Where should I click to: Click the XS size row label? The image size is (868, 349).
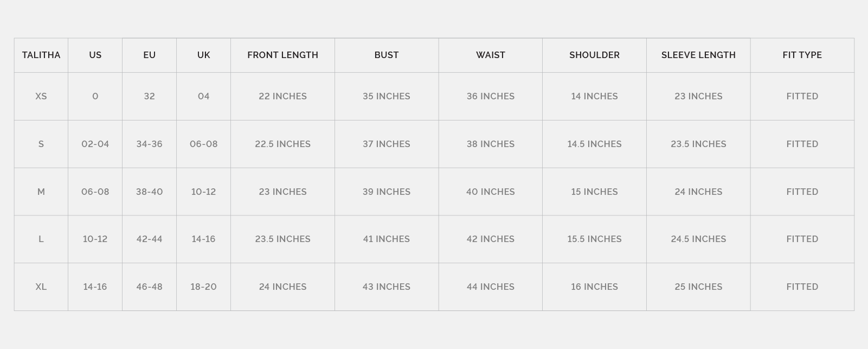(x=41, y=96)
